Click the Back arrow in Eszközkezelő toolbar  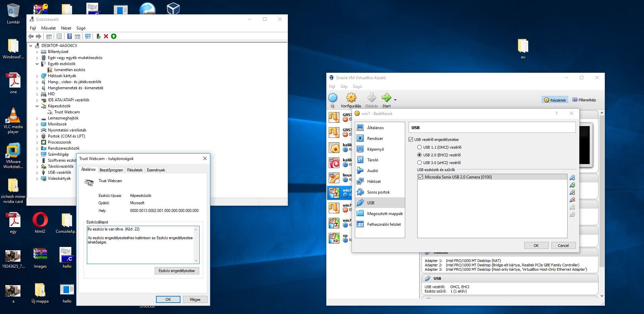click(x=31, y=36)
